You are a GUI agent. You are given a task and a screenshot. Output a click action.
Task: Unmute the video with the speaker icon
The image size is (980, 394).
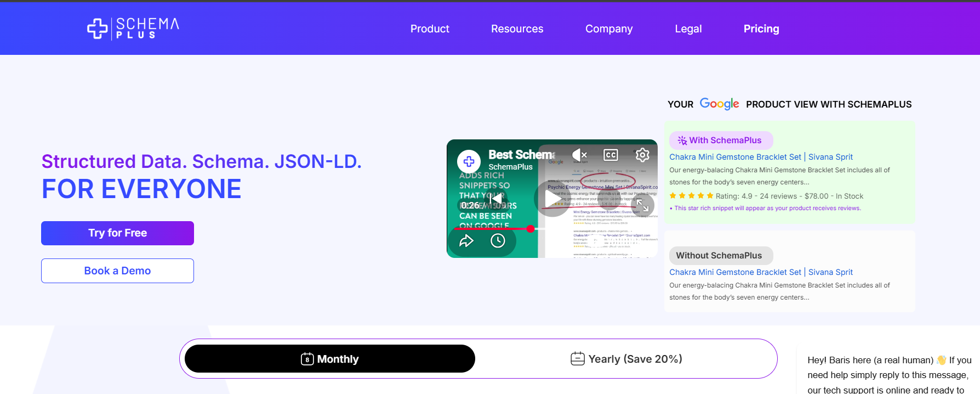coord(579,155)
